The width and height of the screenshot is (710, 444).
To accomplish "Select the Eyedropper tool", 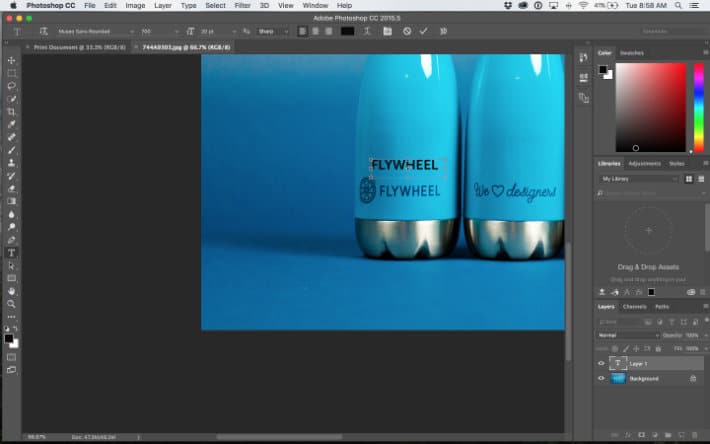I will tap(12, 124).
